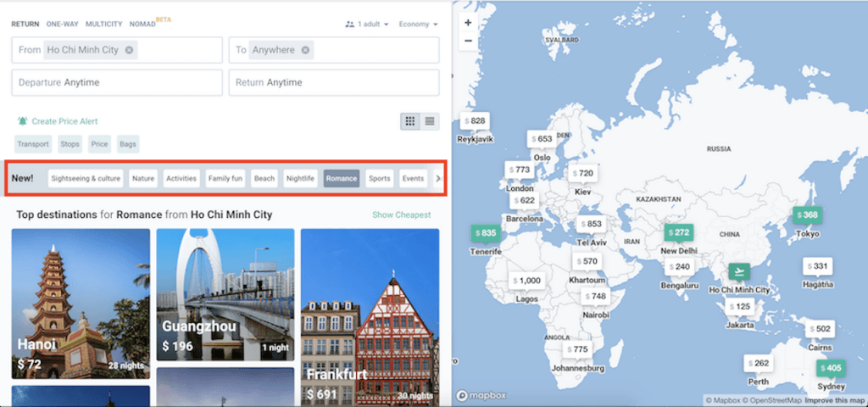Open the Transport filter
Image resolution: width=868 pixels, height=407 pixels.
point(33,144)
